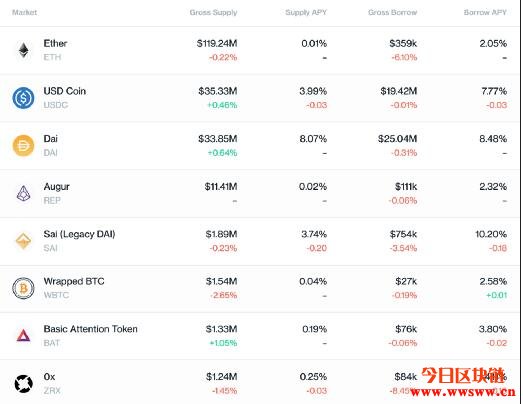Select the Wrapped BTC gross borrow $27k
523x404 pixels.
click(406, 282)
